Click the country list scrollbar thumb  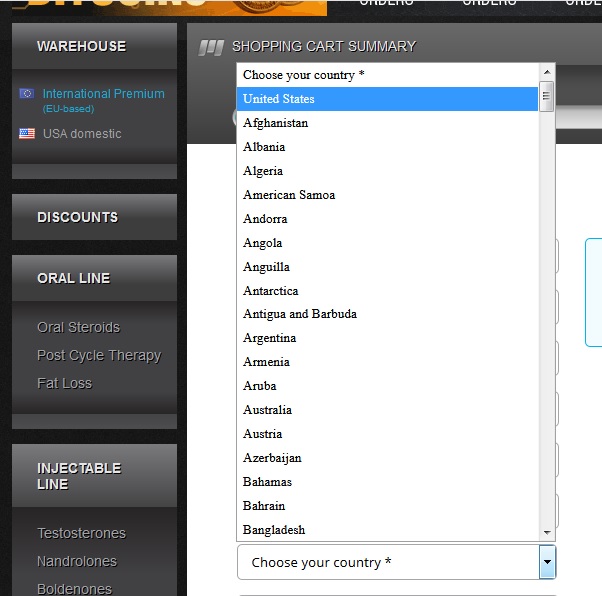point(547,96)
